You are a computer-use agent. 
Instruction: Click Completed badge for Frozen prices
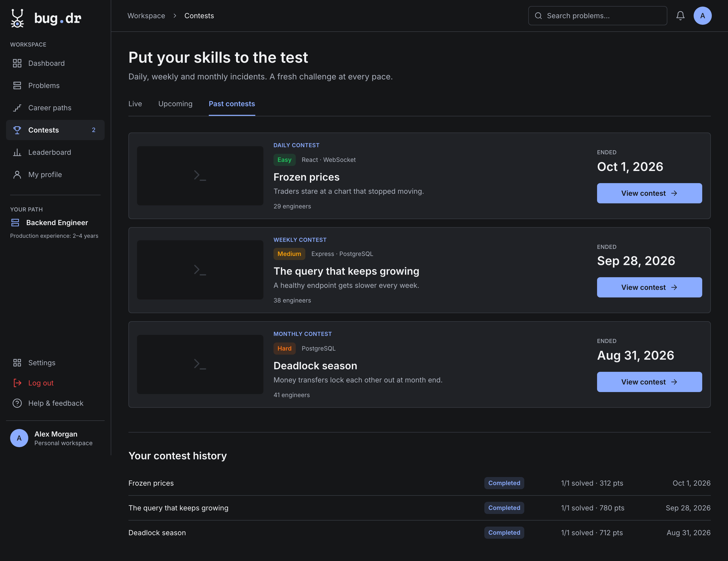(504, 483)
